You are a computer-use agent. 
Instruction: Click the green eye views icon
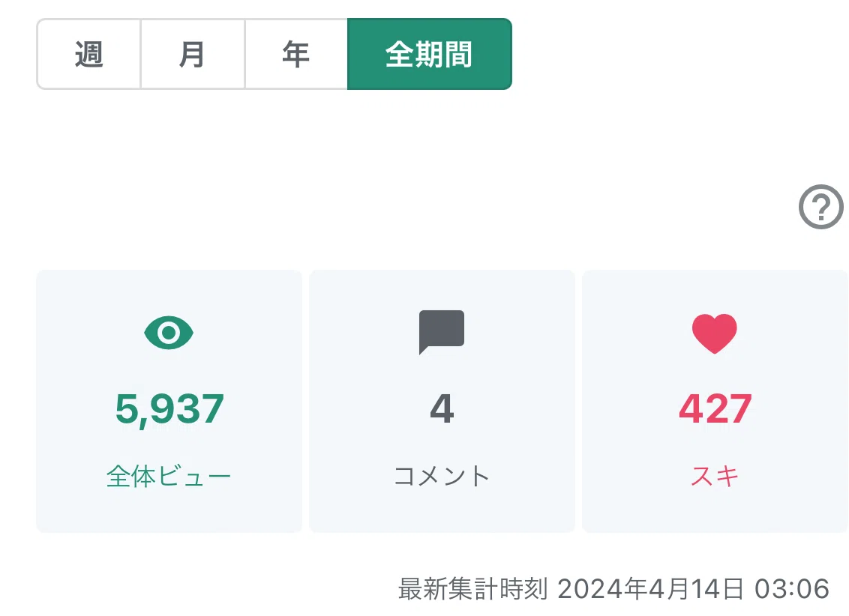(169, 333)
